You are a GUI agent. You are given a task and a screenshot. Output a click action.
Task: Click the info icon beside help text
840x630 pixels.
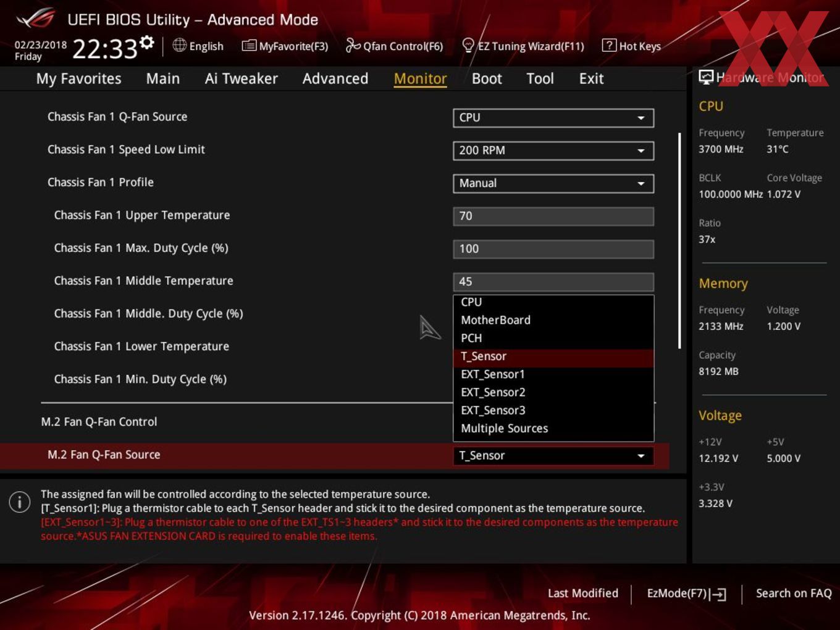[20, 502]
